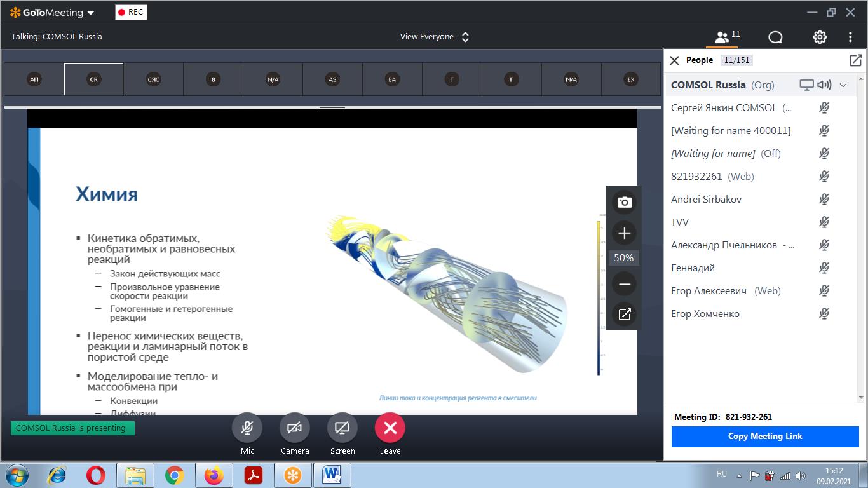Leave the meeting

[x=390, y=428]
